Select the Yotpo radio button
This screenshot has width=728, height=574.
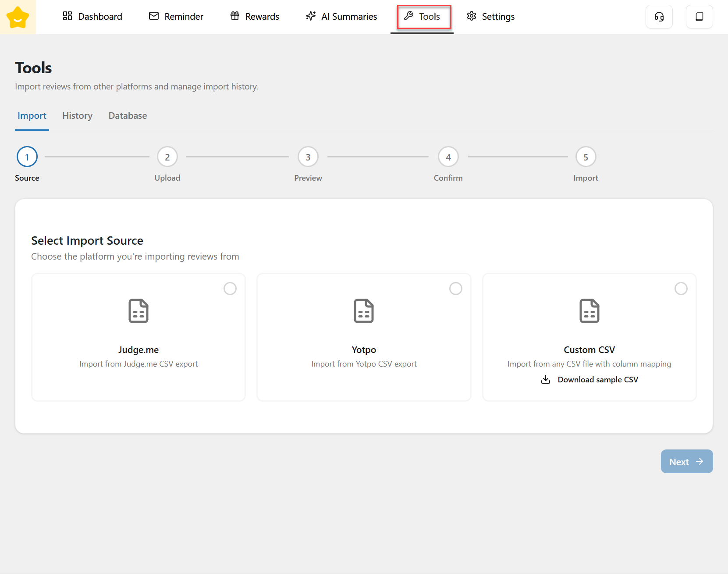456,289
